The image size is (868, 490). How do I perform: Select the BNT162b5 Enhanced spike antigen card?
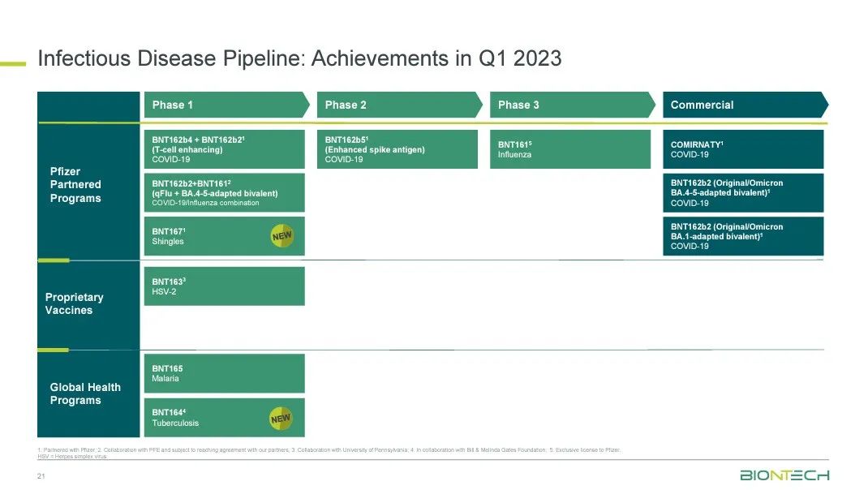pyautogui.click(x=397, y=149)
